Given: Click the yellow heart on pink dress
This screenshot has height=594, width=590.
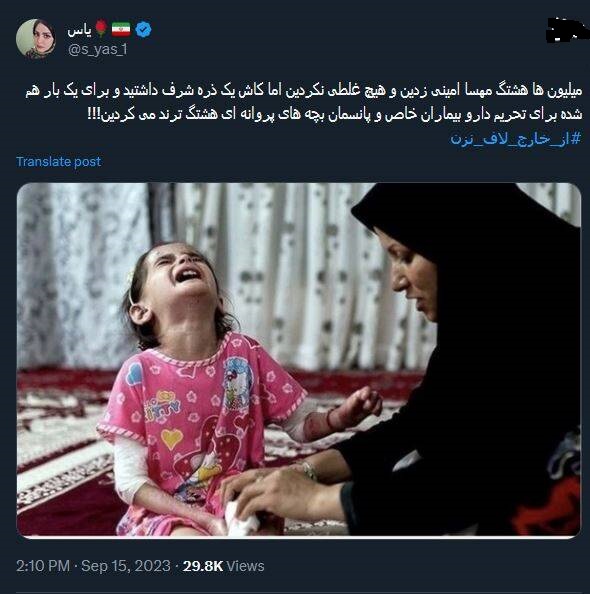Looking at the screenshot, I should click(x=172, y=438).
